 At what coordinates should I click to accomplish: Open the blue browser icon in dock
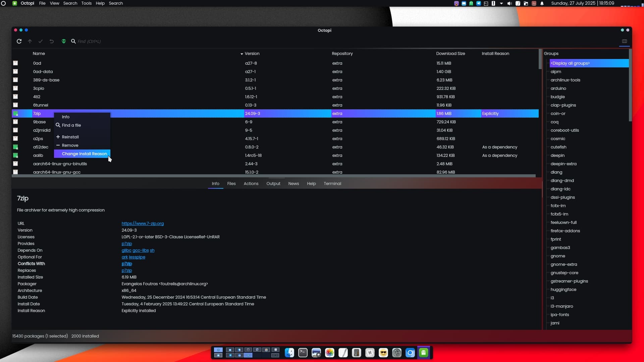point(410,353)
